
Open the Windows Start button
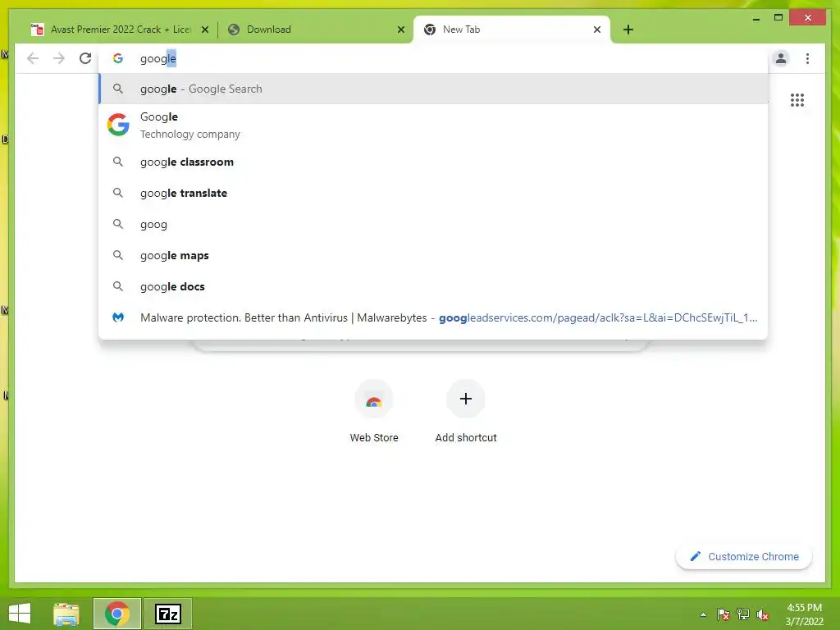[x=20, y=614]
